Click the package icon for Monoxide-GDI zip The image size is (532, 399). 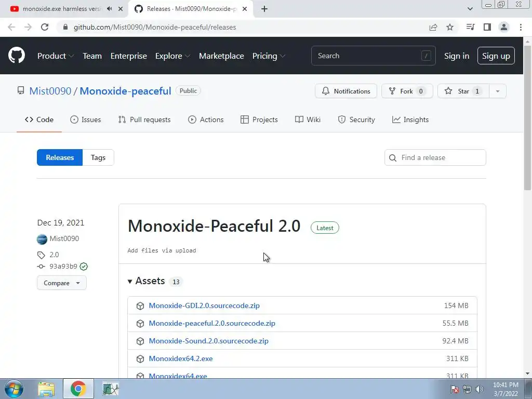pyautogui.click(x=140, y=305)
